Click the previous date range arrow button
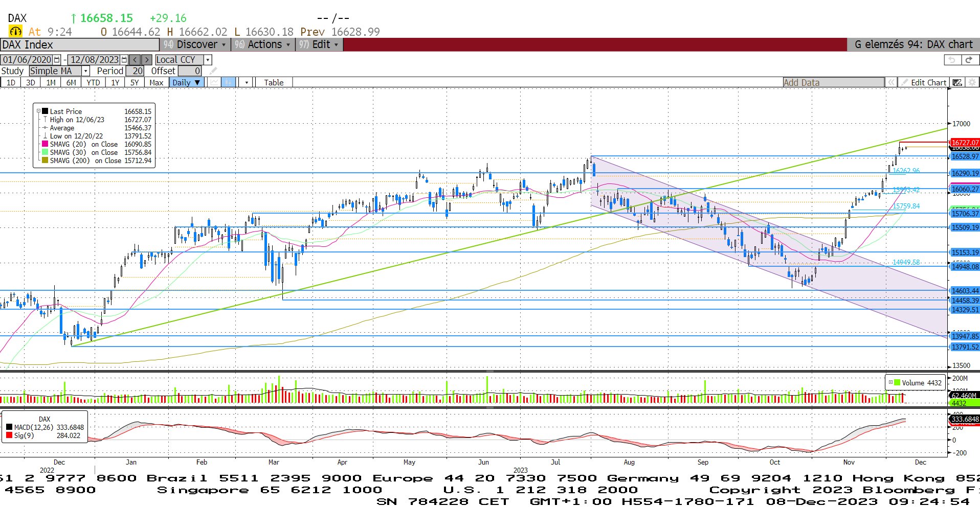The width and height of the screenshot is (980, 530). tap(135, 60)
